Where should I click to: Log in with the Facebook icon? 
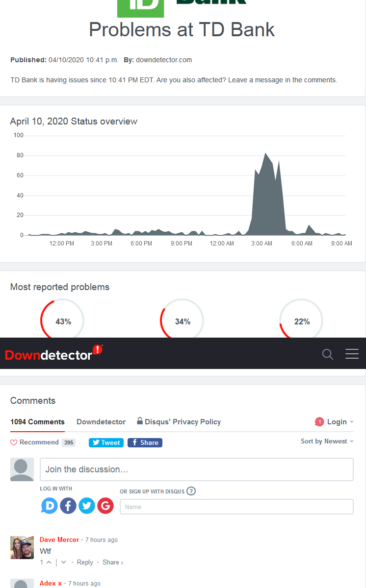[x=68, y=506]
